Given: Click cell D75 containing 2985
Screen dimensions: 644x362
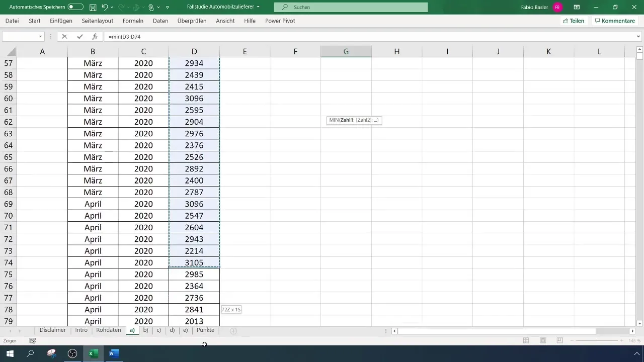Looking at the screenshot, I should 194,274.
